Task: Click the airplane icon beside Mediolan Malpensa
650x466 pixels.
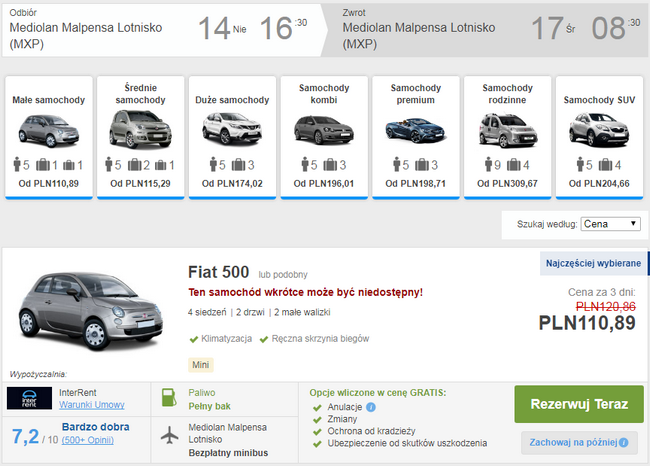Action: pyautogui.click(x=170, y=435)
